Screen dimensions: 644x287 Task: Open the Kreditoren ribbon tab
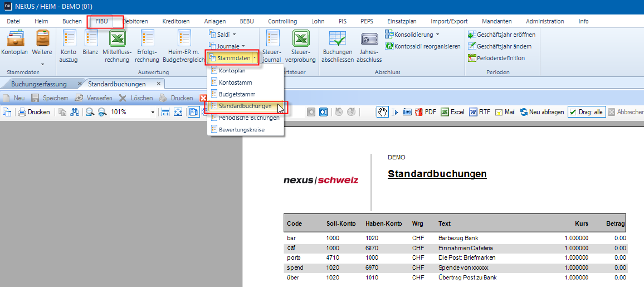pos(175,21)
